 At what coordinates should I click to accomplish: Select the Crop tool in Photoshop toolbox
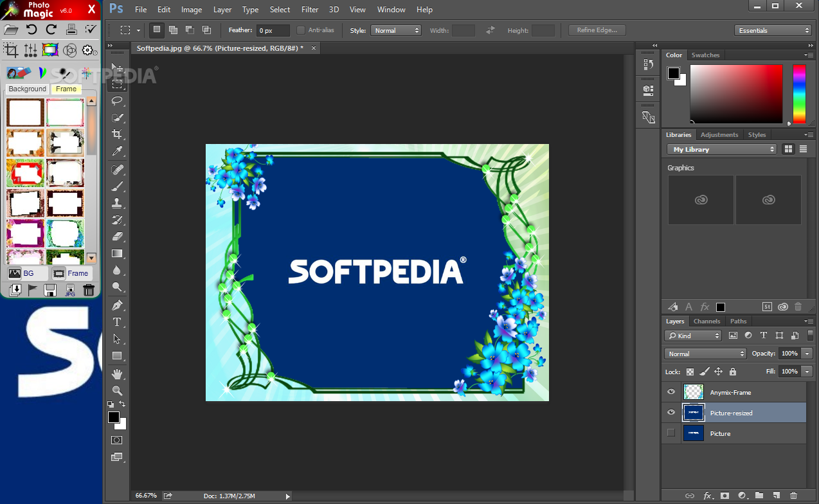pos(117,134)
